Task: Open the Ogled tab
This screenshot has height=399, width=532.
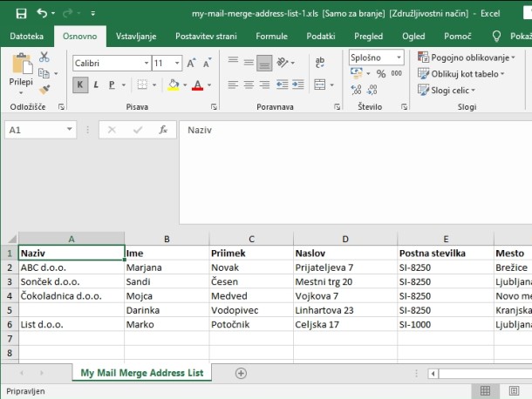Action: click(413, 37)
